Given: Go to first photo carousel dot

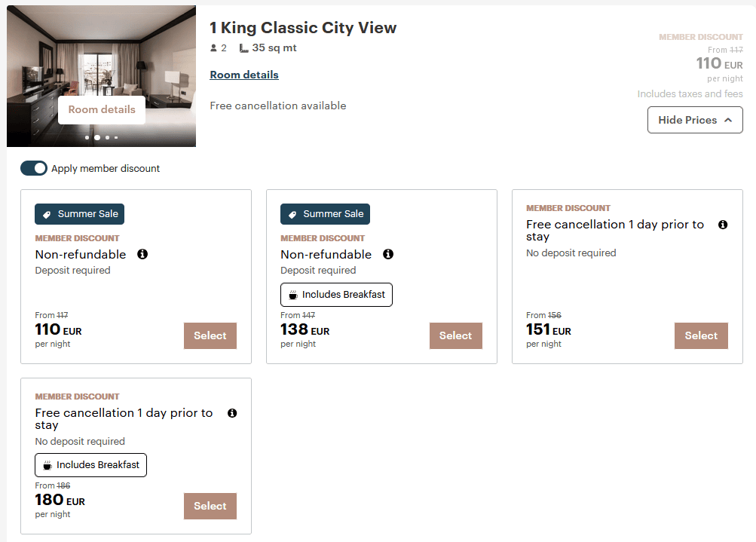Looking at the screenshot, I should [87, 138].
